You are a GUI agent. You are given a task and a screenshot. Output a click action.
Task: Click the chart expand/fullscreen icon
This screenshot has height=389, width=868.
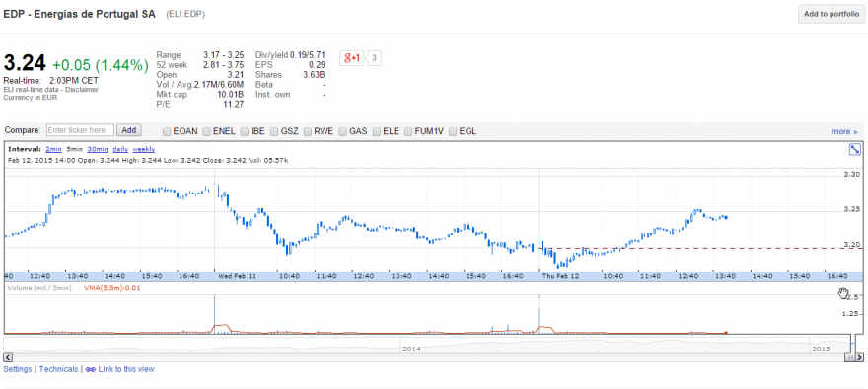click(x=855, y=150)
